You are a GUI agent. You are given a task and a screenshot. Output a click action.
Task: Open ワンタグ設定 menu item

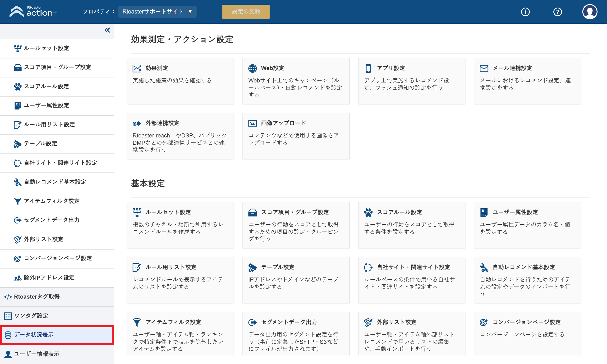pyautogui.click(x=57, y=316)
